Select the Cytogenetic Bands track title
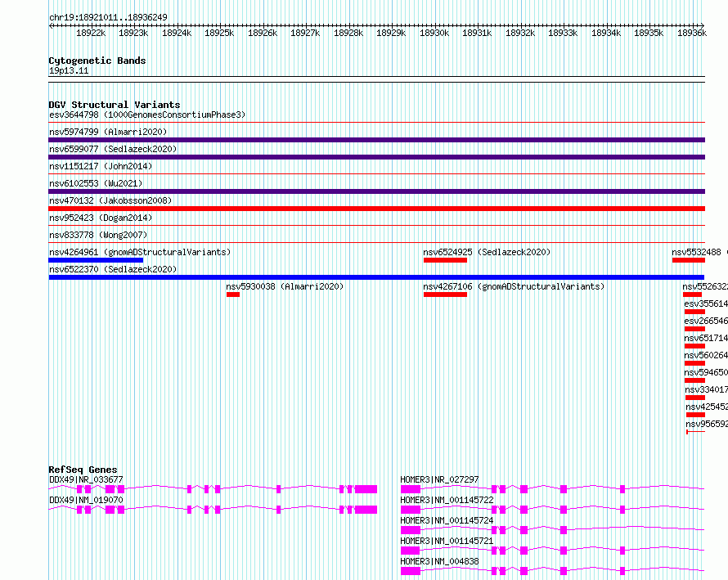The image size is (728, 580). pyautogui.click(x=97, y=61)
